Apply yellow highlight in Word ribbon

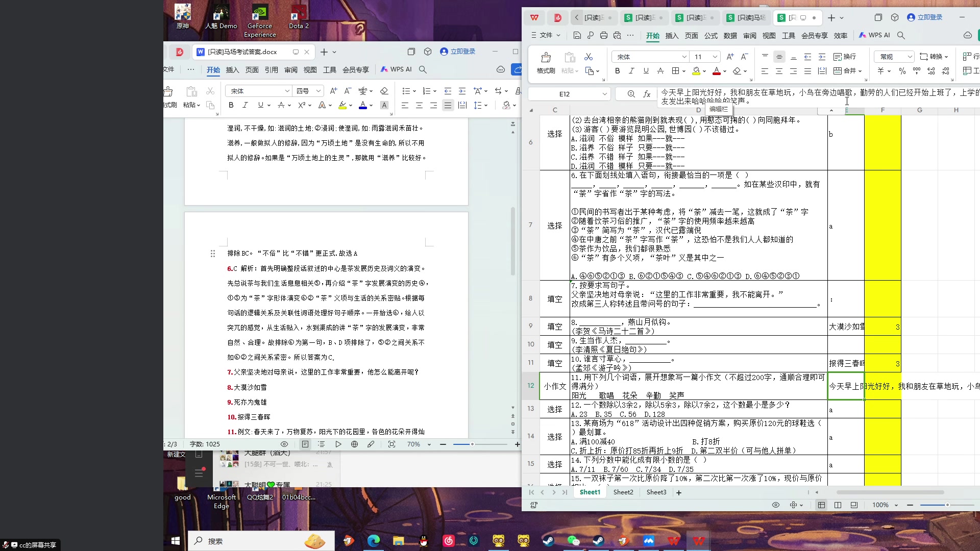342,105
